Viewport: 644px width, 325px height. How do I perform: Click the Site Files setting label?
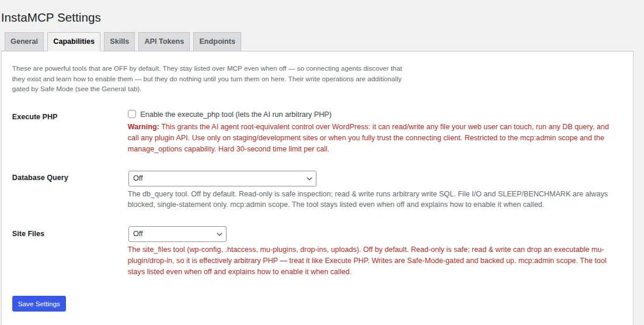29,234
